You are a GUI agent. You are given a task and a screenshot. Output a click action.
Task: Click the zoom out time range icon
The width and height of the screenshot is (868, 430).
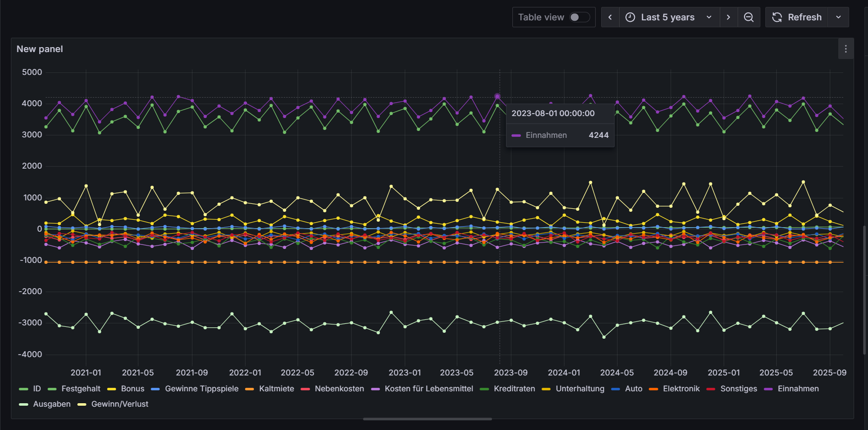tap(749, 17)
